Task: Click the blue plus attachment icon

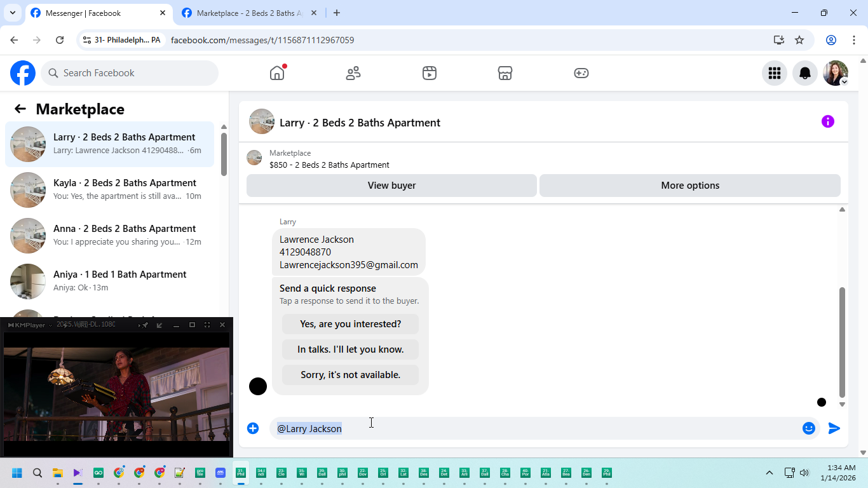Action: [x=253, y=428]
